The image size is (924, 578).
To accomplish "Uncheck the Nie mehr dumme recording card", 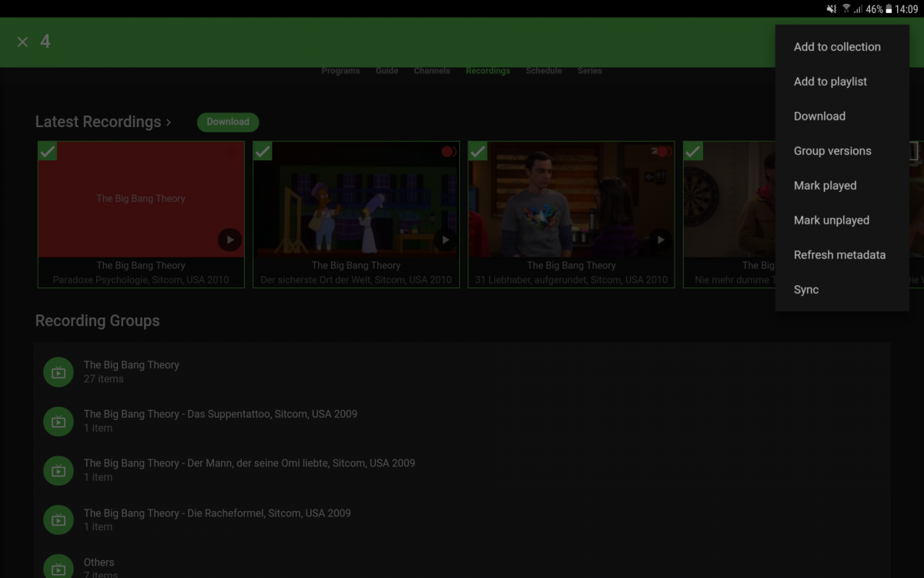I will (x=693, y=151).
